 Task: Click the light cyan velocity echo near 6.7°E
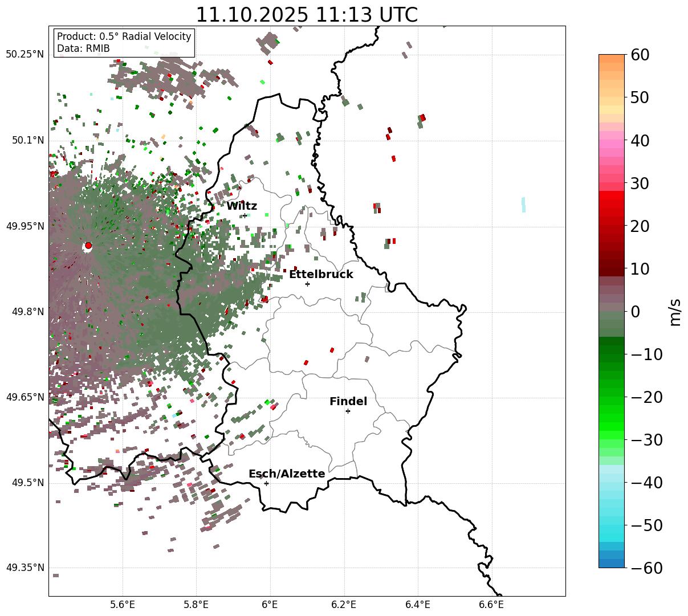pyautogui.click(x=523, y=205)
